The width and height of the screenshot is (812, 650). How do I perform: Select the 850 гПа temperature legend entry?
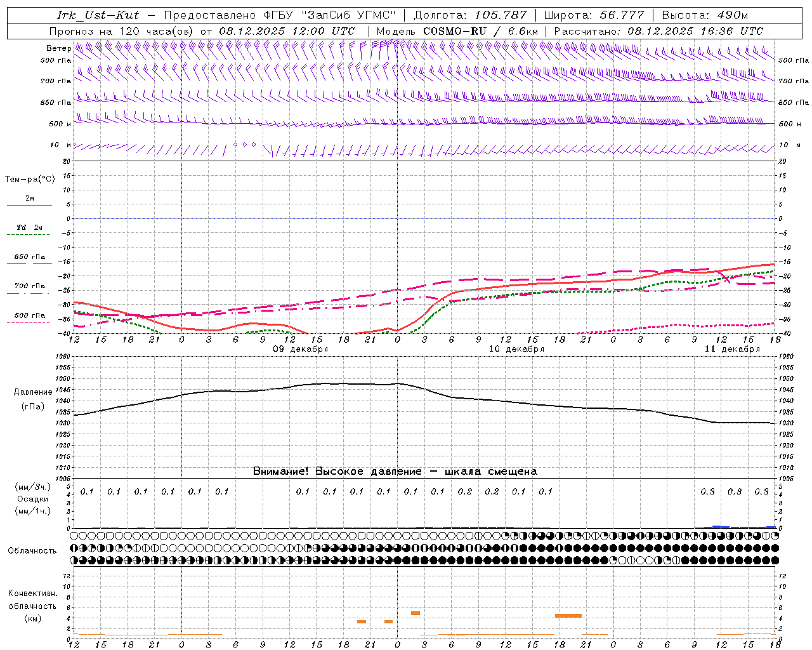pyautogui.click(x=29, y=257)
